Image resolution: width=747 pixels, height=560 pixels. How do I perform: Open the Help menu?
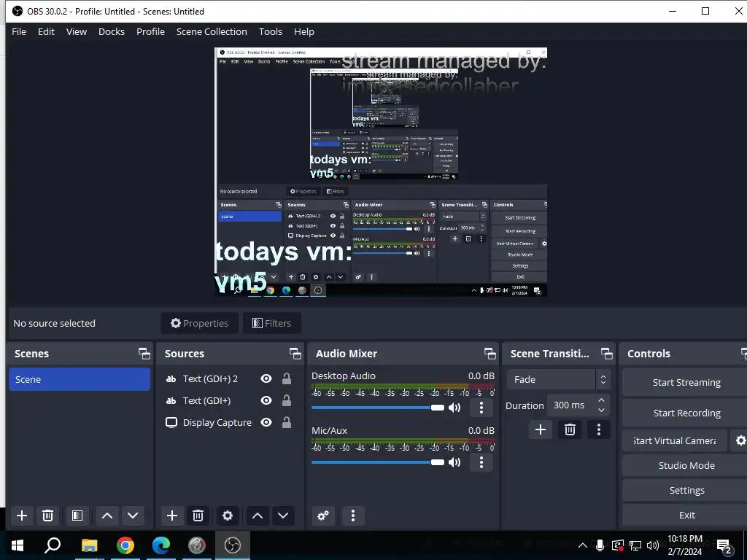[x=304, y=31]
